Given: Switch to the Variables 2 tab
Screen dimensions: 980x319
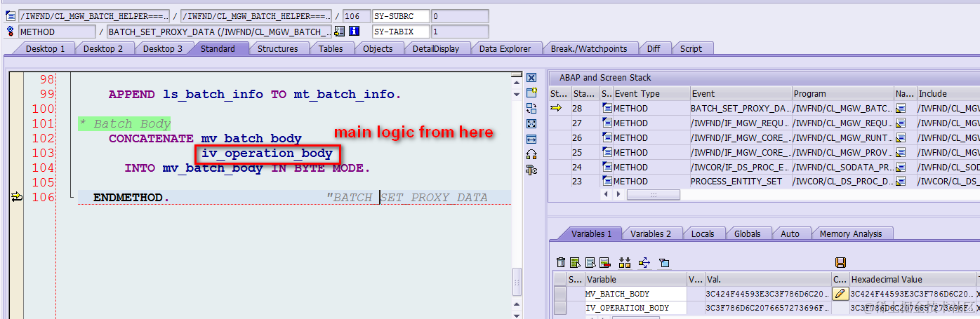Looking at the screenshot, I should click(651, 233).
